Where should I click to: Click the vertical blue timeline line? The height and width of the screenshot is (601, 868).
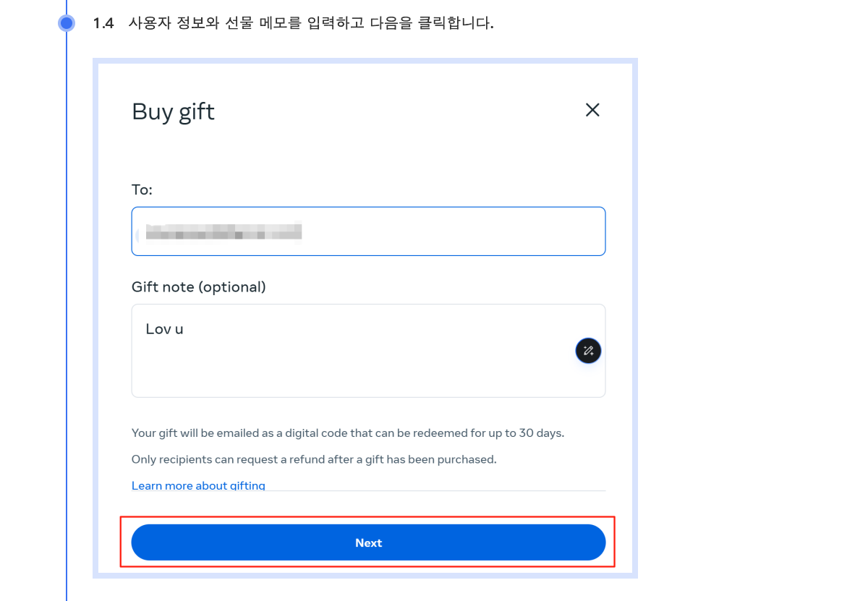coord(67,289)
